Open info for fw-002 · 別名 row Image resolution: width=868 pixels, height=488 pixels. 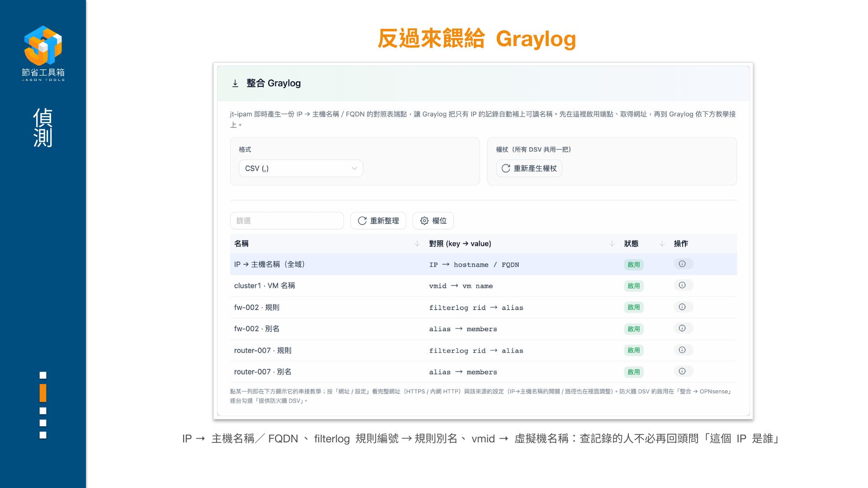coord(683,328)
